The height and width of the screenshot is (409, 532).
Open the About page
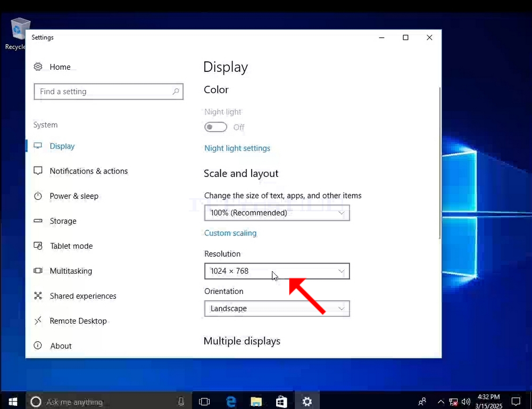[61, 346]
